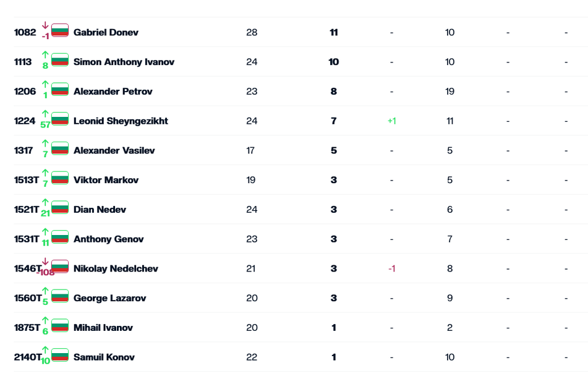The image size is (588, 376).
Task: Click the flag icon next to Samuil Konov
Action: pyautogui.click(x=60, y=355)
